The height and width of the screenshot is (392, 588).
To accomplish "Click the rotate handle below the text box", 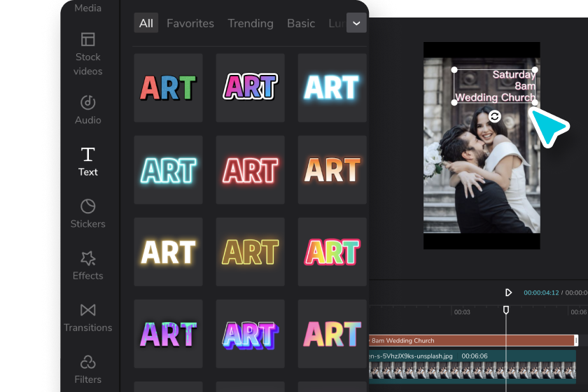I will click(x=495, y=116).
